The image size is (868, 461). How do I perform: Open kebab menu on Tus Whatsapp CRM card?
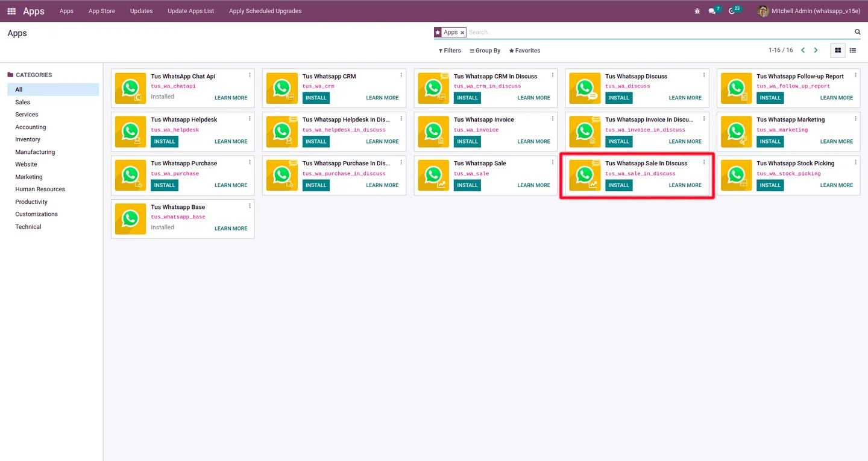[x=401, y=75]
